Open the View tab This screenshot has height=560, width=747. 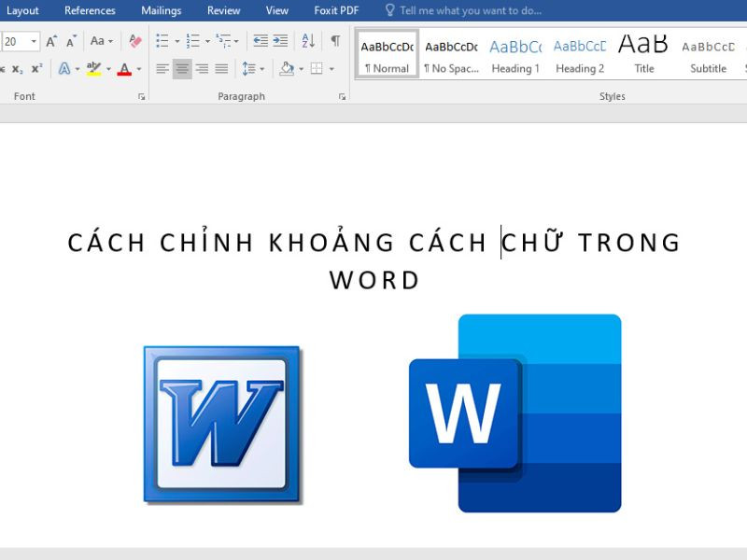click(x=276, y=10)
